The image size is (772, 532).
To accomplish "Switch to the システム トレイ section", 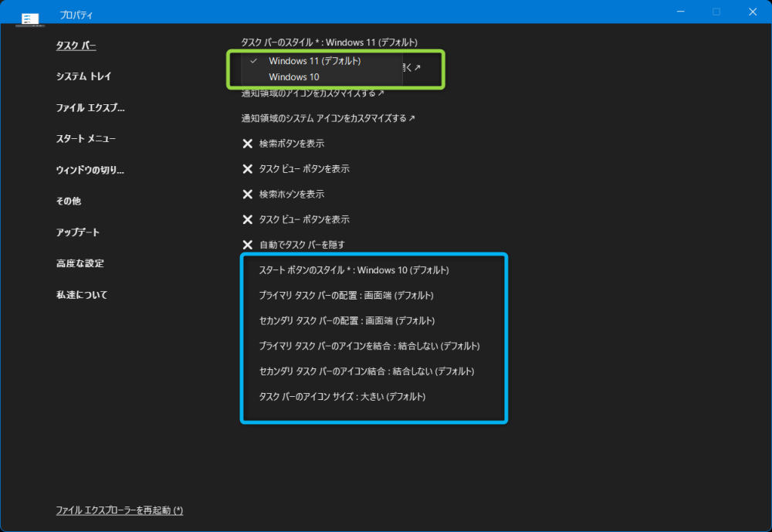I will (x=83, y=76).
